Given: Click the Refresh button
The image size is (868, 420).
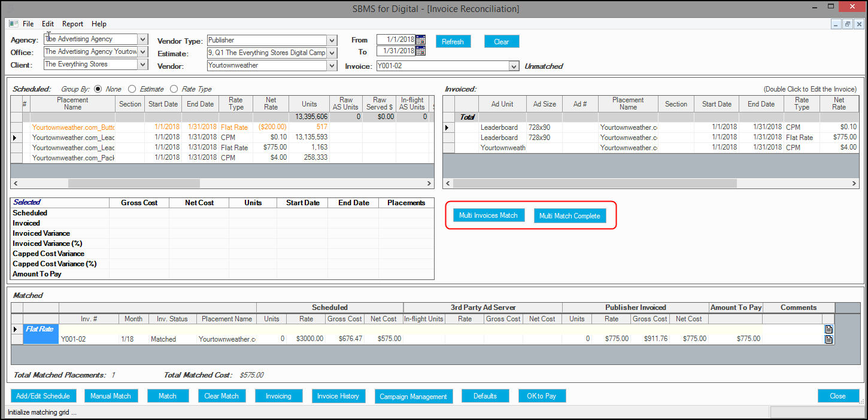Looking at the screenshot, I should point(453,41).
